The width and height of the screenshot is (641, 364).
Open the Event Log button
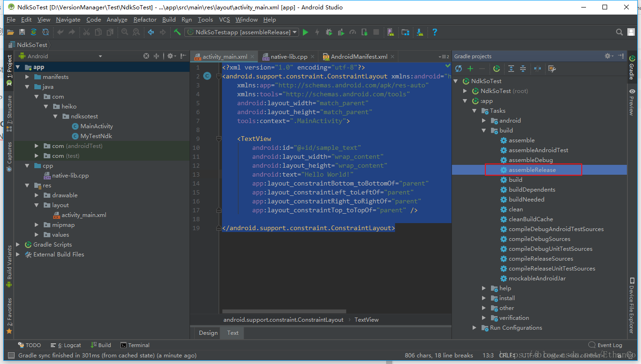click(x=606, y=345)
